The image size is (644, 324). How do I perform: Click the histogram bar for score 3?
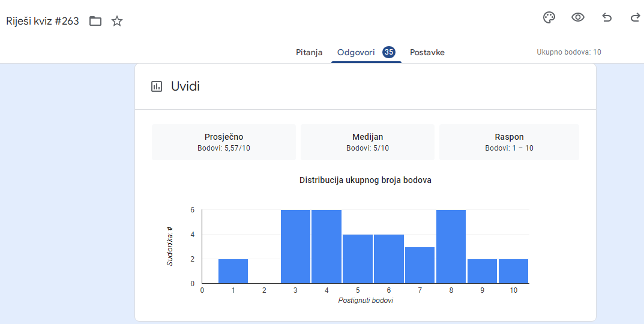[296, 247]
